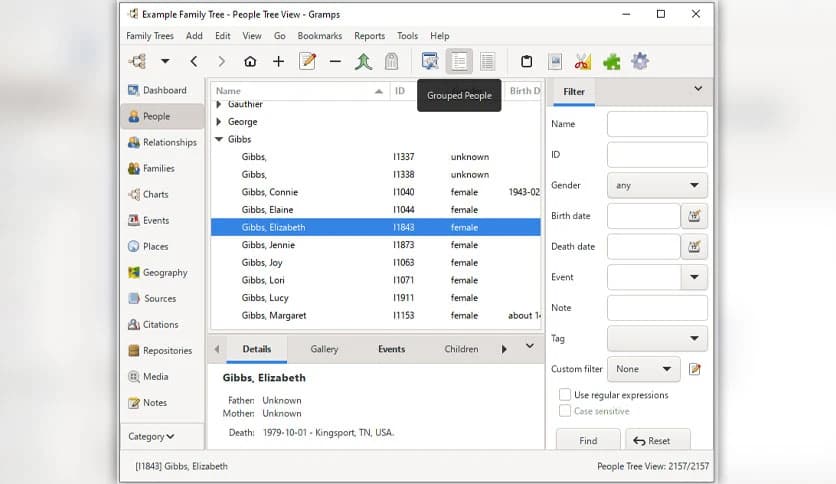Enable Use regular expressions checkbox

tap(566, 395)
